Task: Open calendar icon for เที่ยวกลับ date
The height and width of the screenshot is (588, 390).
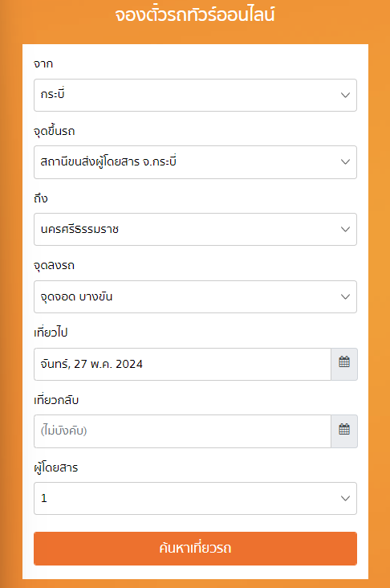Action: pyautogui.click(x=344, y=431)
